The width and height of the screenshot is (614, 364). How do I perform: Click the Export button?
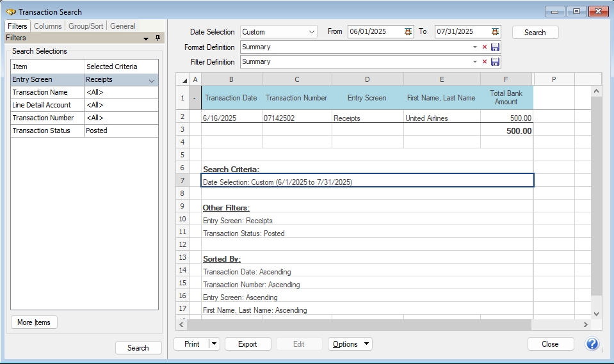248,344
